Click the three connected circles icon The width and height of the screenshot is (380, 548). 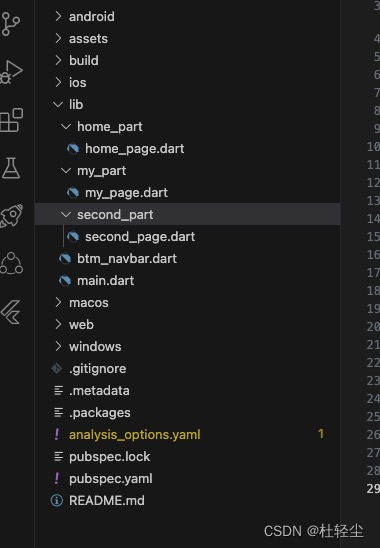point(12,263)
